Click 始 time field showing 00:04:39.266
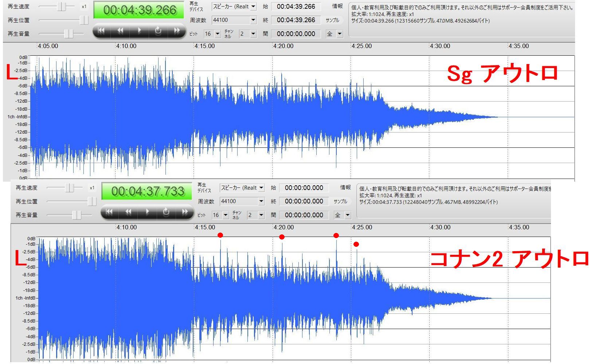The width and height of the screenshot is (598, 364). [296, 7]
